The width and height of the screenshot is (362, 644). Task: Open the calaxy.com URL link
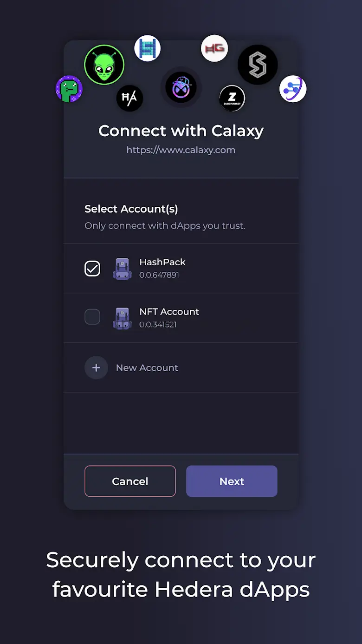(181, 150)
